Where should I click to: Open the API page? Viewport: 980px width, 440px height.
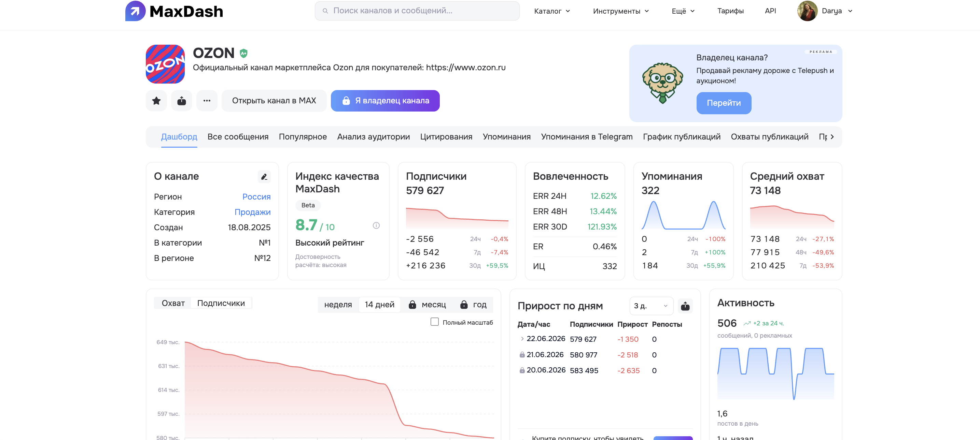770,11
